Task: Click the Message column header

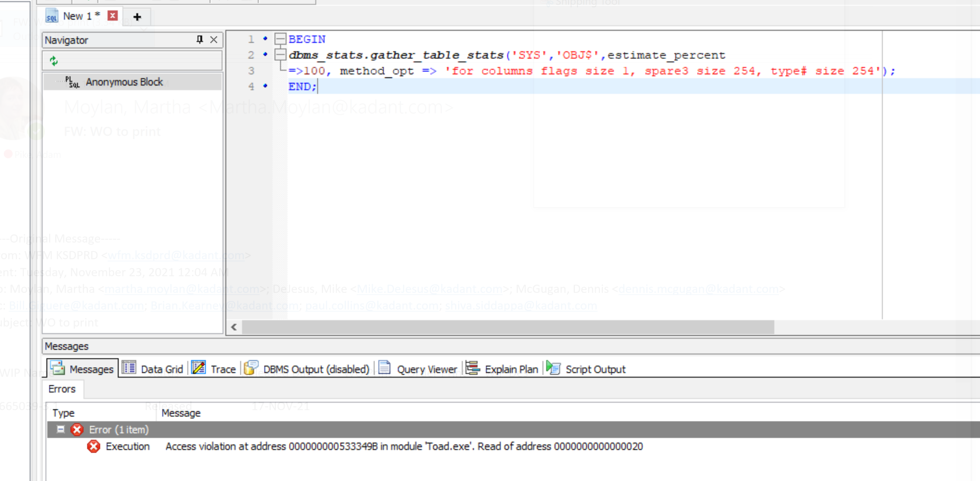Action: 181,413
